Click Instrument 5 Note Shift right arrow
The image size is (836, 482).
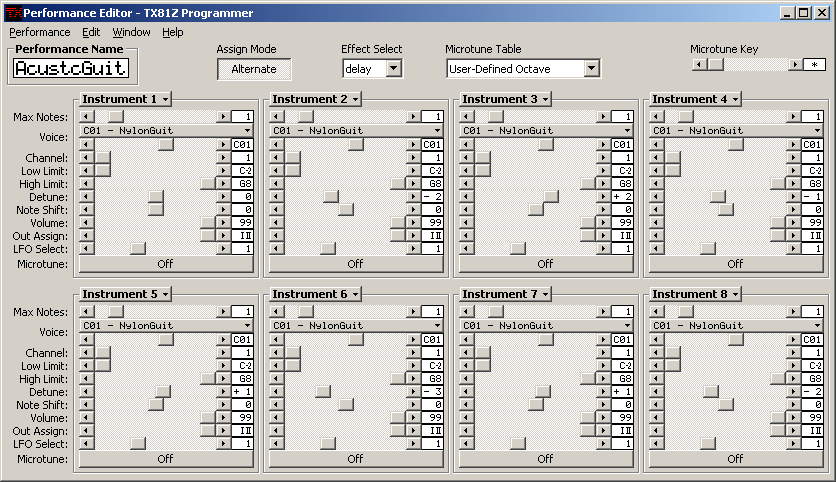coord(223,405)
